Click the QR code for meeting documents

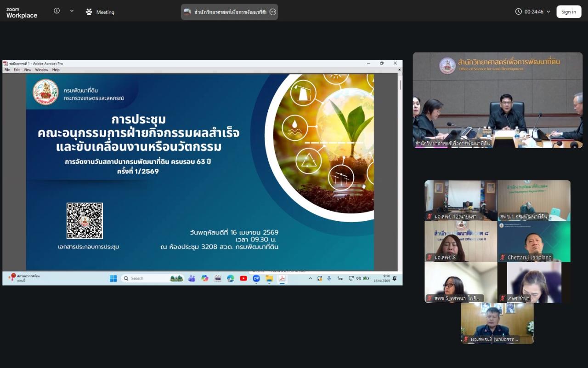85,221
